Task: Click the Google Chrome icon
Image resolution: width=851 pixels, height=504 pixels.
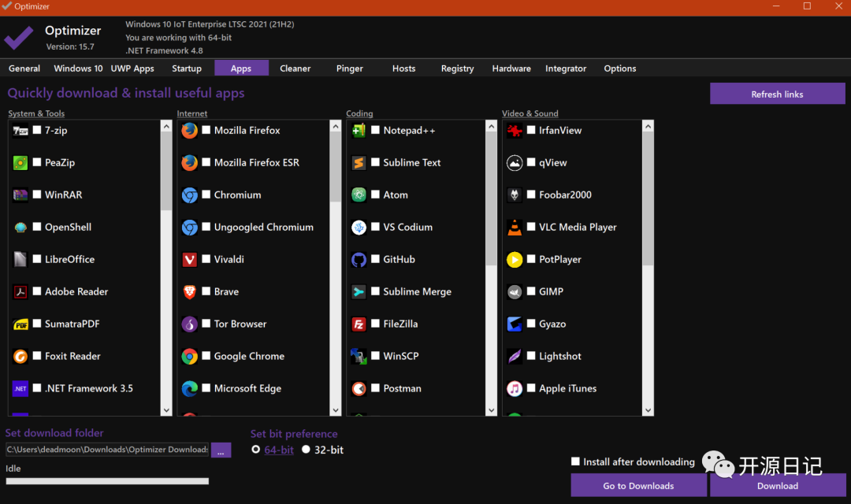Action: click(189, 357)
